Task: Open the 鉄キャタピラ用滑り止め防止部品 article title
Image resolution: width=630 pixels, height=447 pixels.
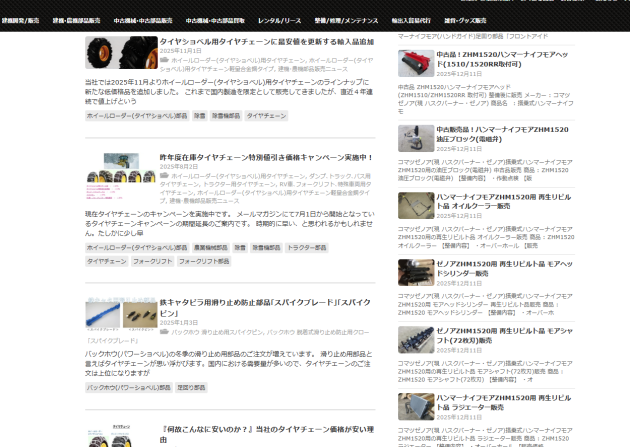Action: click(x=265, y=301)
